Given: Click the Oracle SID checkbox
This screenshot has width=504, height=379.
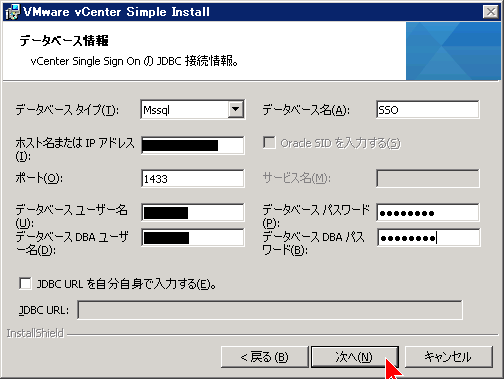Looking at the screenshot, I should [x=269, y=142].
